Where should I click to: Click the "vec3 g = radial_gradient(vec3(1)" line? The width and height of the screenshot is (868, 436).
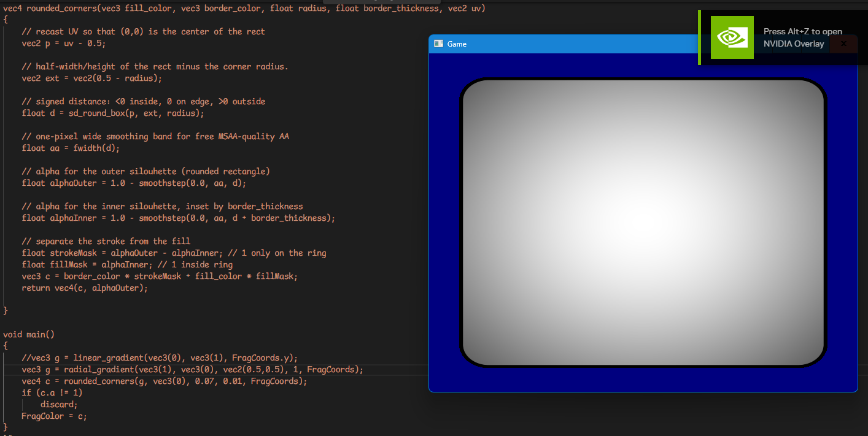click(x=193, y=369)
